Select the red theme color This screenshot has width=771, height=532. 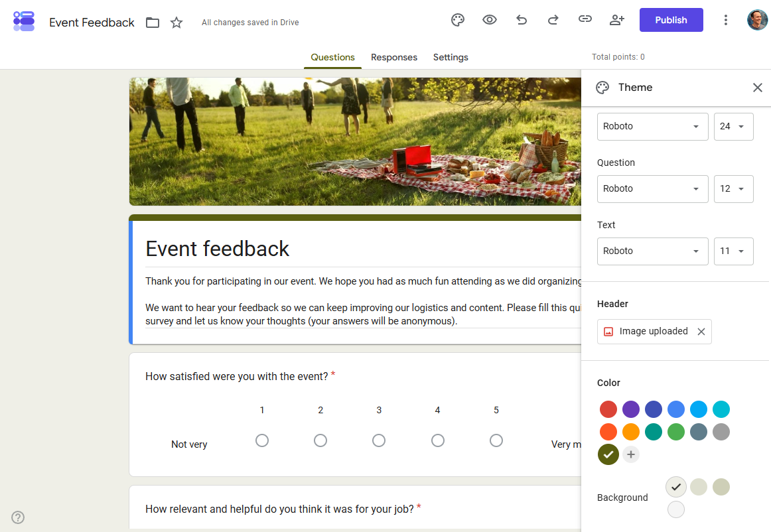608,409
